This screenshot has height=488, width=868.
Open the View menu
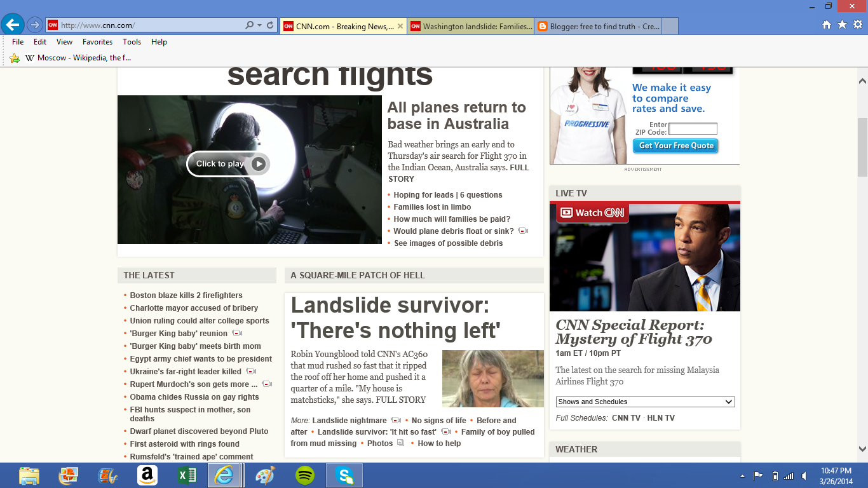point(64,42)
